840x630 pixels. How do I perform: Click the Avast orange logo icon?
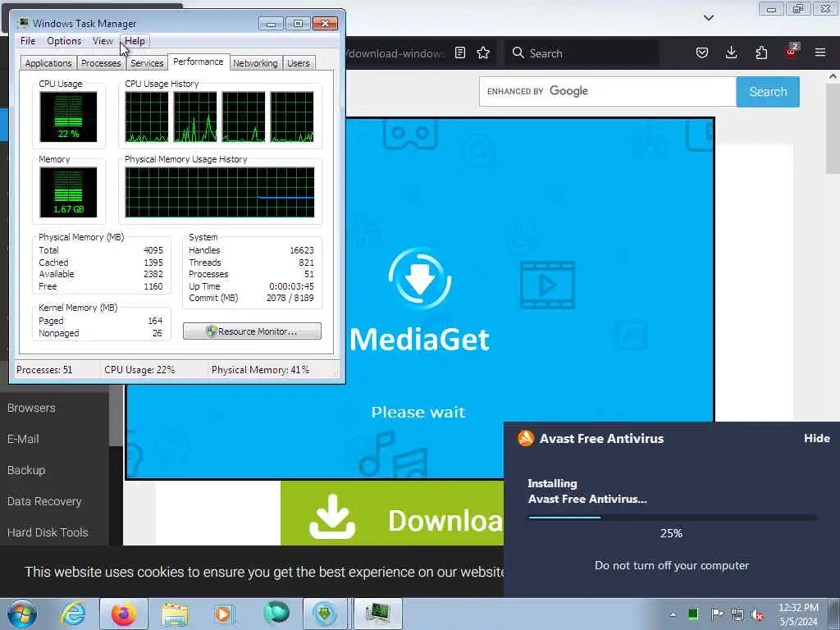click(526, 438)
